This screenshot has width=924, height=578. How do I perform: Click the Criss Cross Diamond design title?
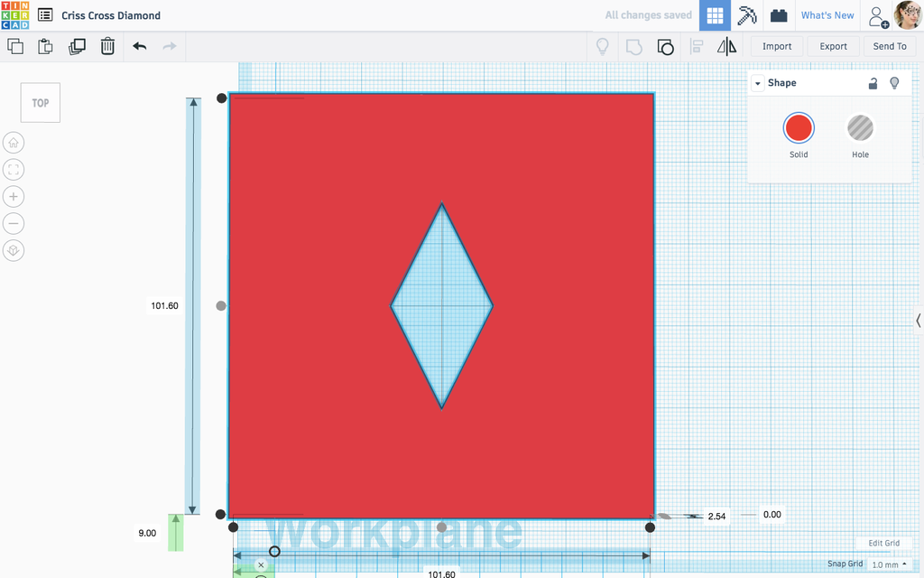(111, 15)
